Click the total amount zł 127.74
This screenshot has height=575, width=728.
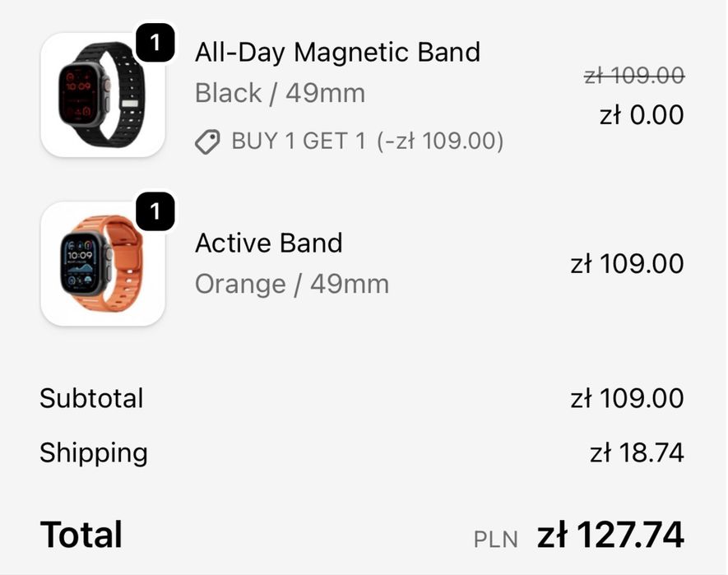[610, 536]
